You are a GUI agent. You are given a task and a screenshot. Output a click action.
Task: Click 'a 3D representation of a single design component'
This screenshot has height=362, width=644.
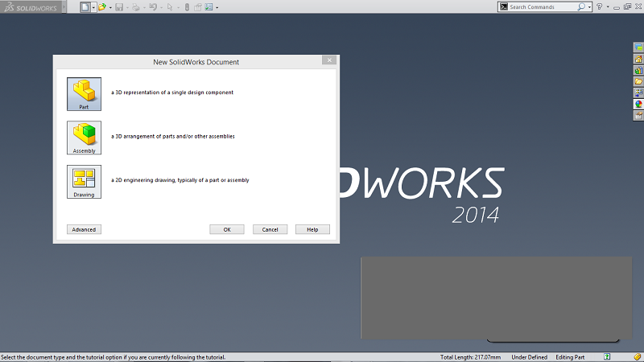[172, 93]
